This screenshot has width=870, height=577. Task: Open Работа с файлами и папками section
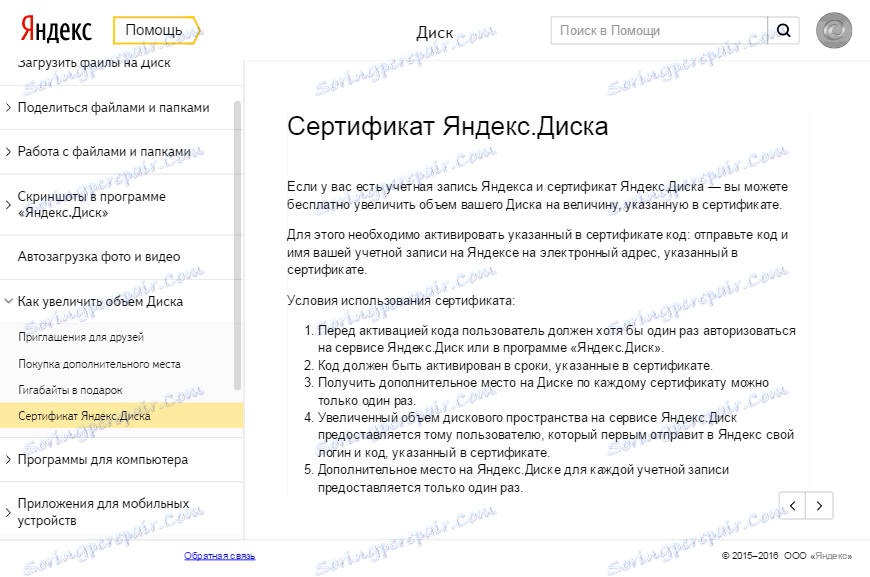point(104,151)
